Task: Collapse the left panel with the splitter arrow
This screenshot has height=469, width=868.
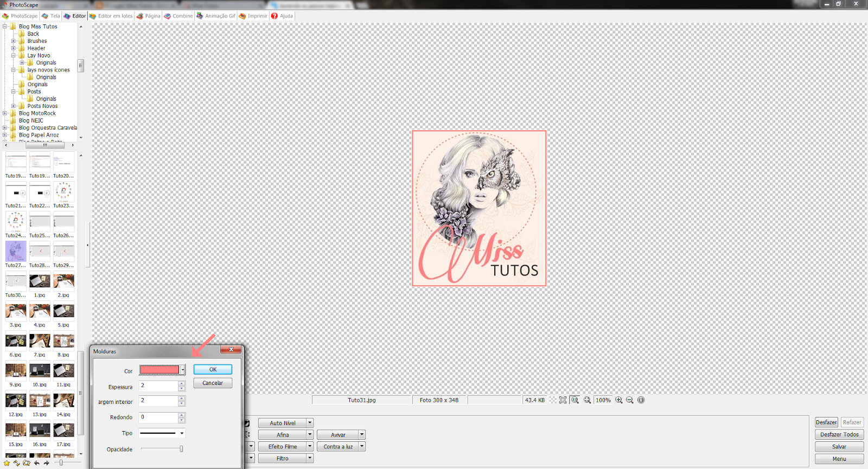Action: [87, 245]
